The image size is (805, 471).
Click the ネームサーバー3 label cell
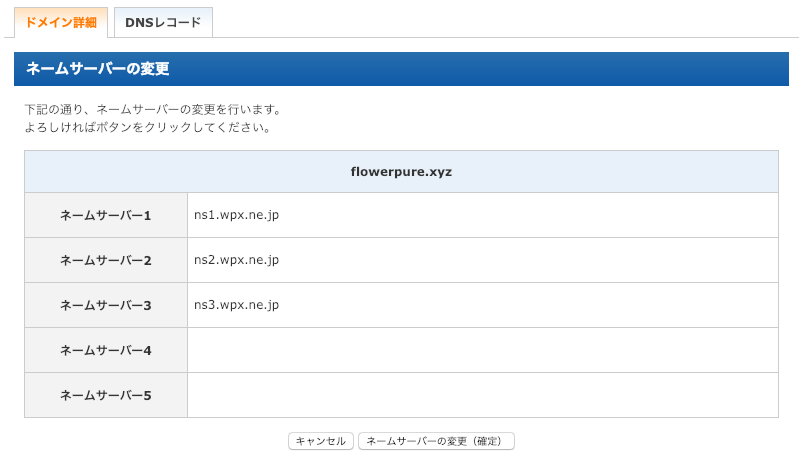[x=106, y=305]
